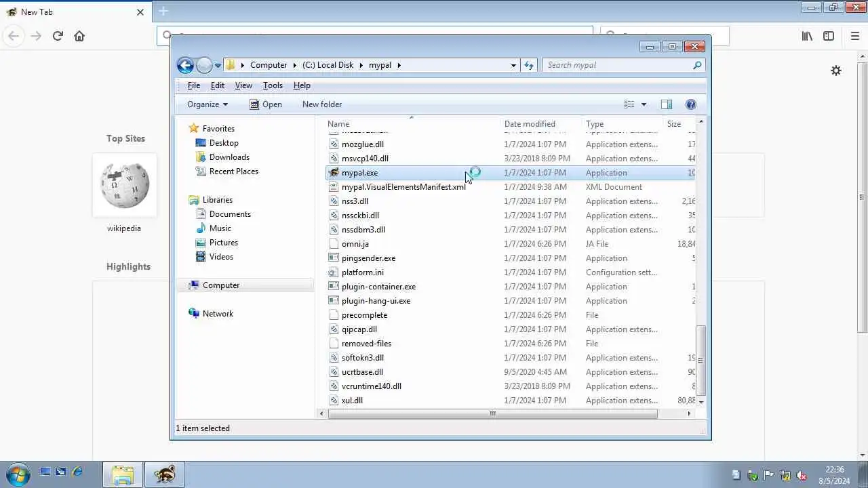Expand the Organize dropdown

[x=208, y=104]
